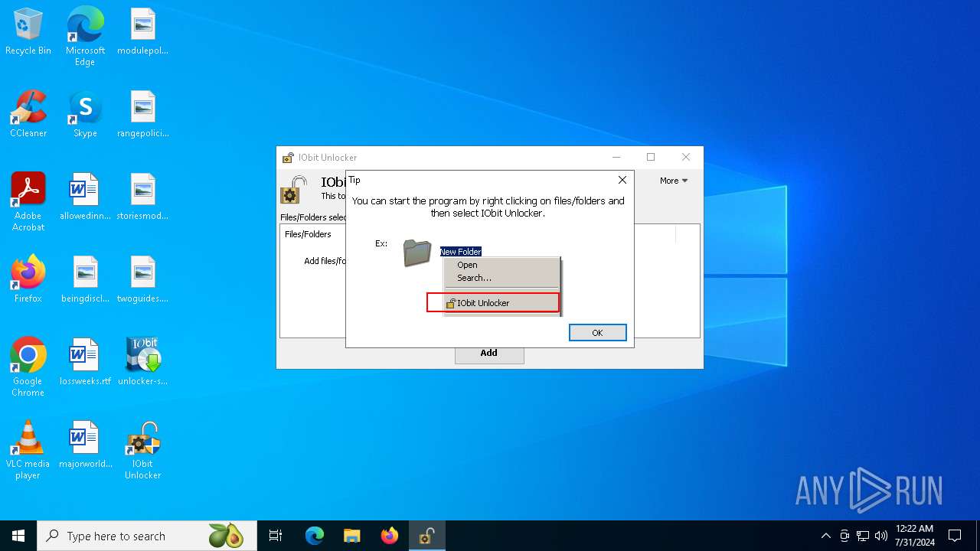980x551 pixels.
Task: Launch Google Chrome desktop shortcut
Action: 28,367
